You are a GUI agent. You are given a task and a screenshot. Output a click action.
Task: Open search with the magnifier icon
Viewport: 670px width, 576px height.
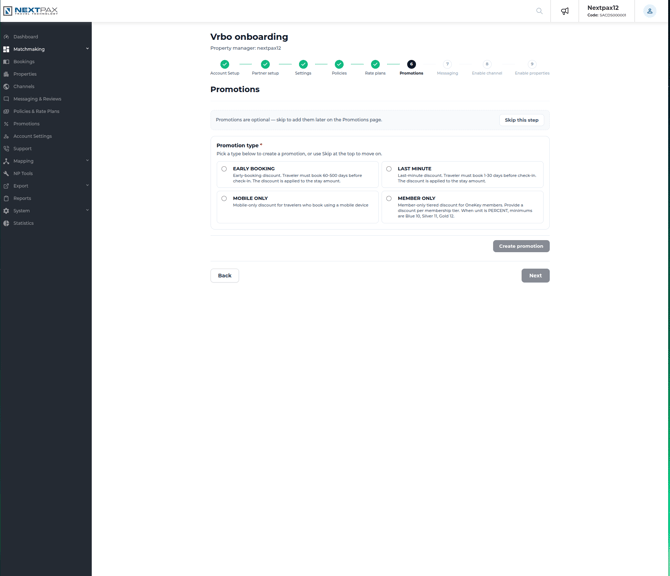click(539, 11)
